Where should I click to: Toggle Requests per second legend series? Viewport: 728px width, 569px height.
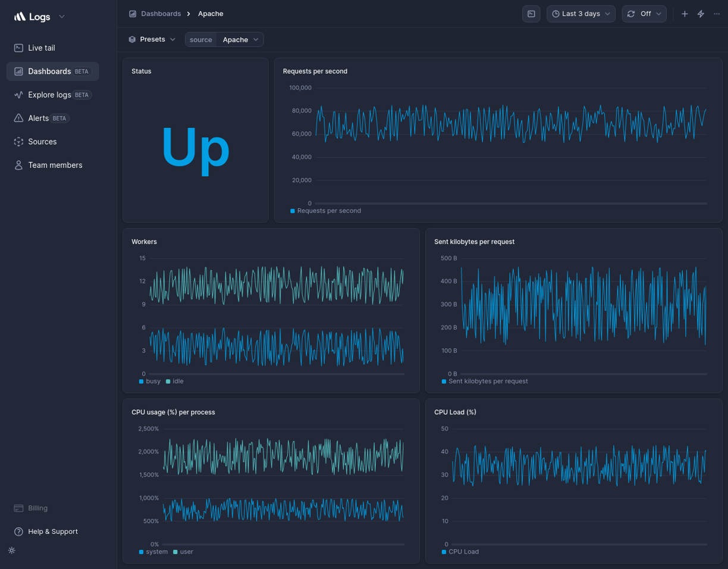point(326,211)
